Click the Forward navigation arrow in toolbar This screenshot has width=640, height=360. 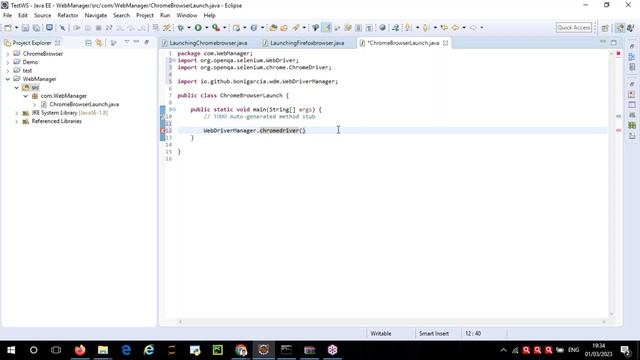coord(473,28)
